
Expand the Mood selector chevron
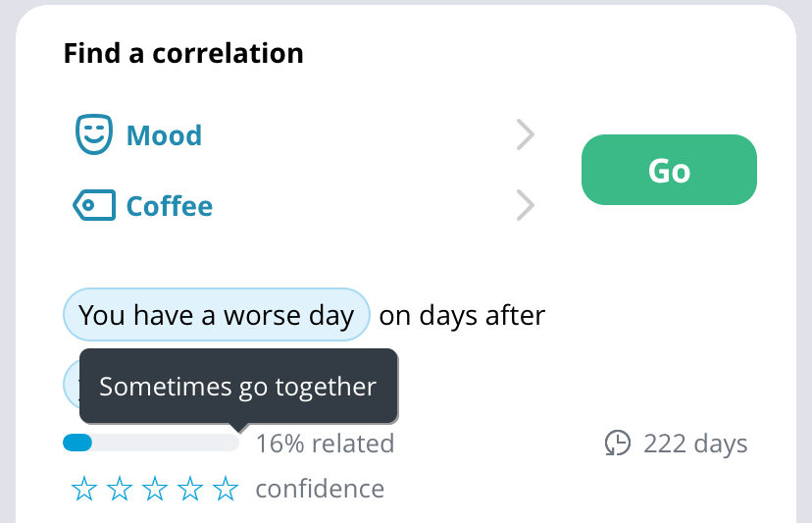pyautogui.click(x=525, y=134)
